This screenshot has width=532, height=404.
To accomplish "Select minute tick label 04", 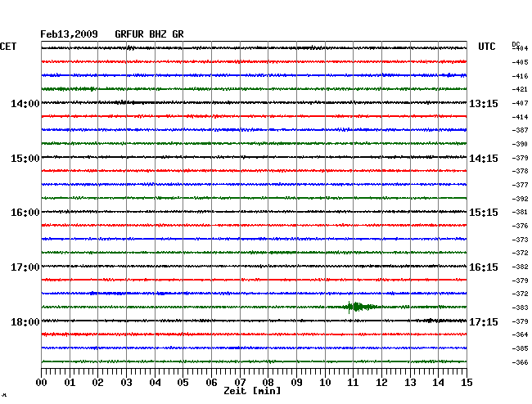I will point(155,382).
